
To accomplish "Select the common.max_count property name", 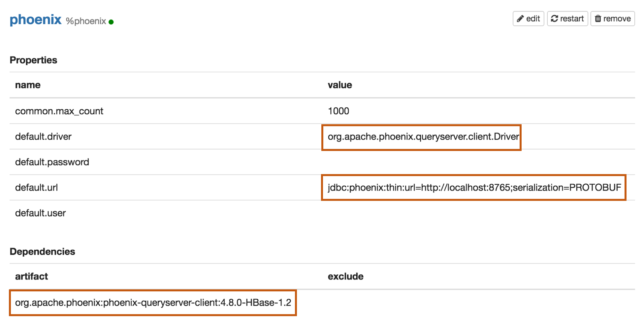I will click(x=59, y=111).
